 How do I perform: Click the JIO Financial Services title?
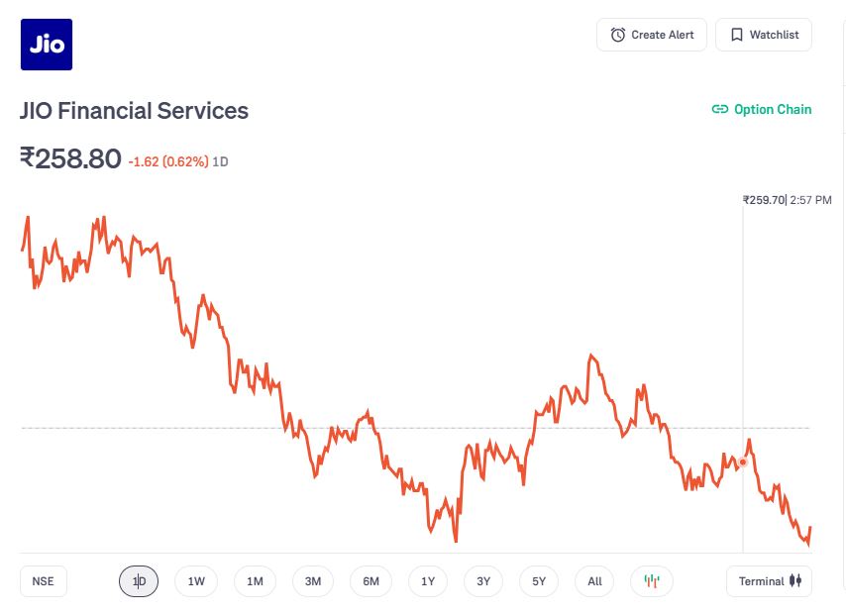pyautogui.click(x=134, y=111)
